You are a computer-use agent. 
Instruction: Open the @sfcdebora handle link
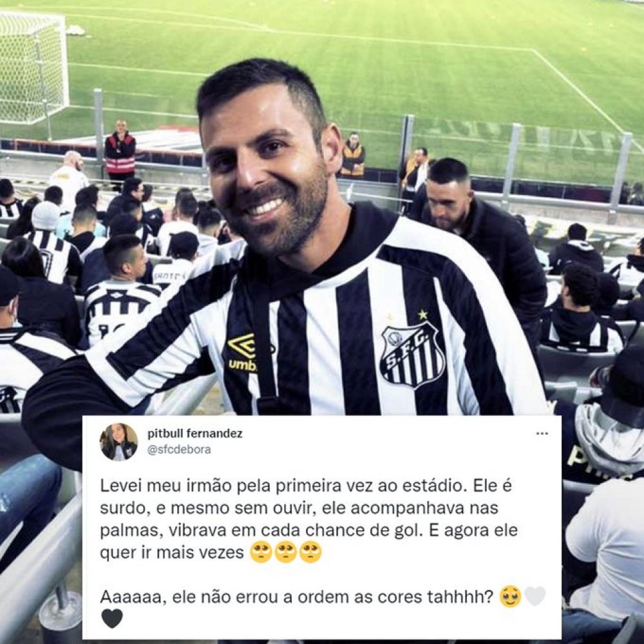[x=179, y=450]
